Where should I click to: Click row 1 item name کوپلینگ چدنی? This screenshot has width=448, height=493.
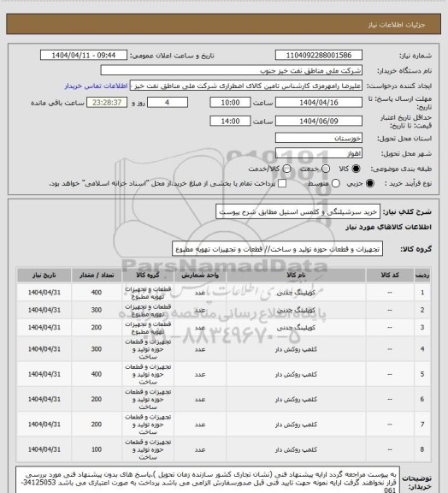pyautogui.click(x=296, y=293)
